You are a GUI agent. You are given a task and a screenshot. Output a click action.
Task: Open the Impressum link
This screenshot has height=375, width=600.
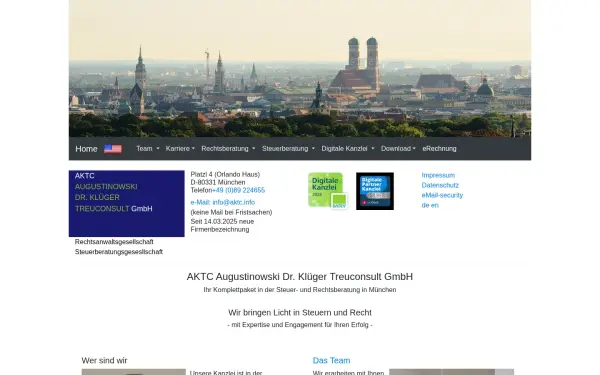pos(438,175)
